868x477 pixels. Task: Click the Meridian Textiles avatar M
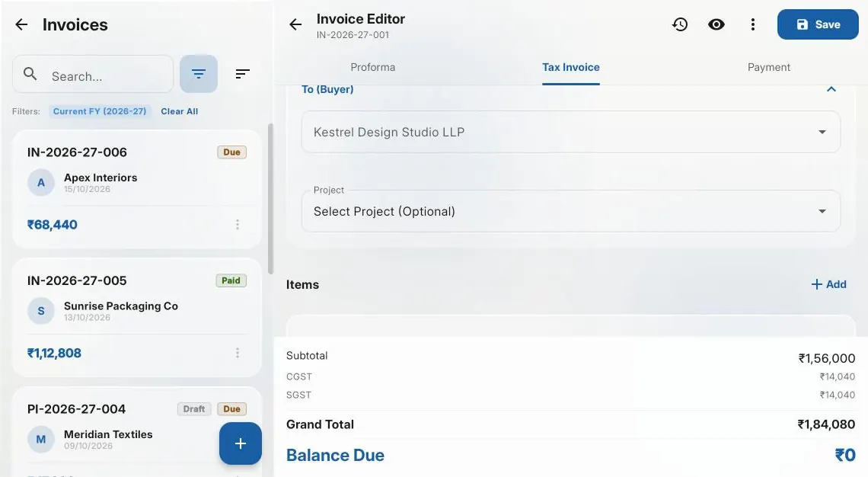point(41,440)
